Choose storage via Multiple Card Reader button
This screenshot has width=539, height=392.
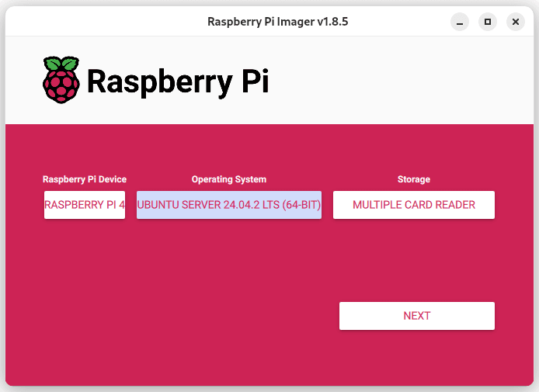413,205
